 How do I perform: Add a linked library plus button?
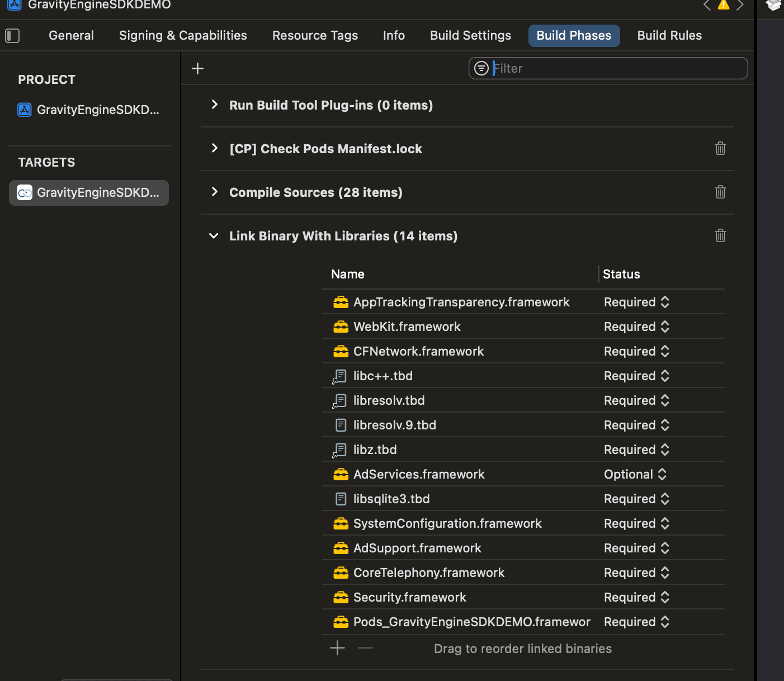[337, 648]
